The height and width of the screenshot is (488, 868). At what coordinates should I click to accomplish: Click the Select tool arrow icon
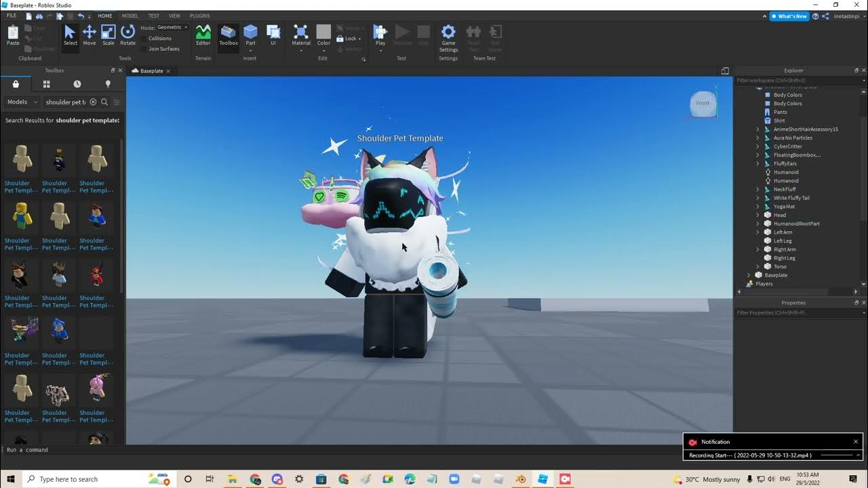click(70, 35)
